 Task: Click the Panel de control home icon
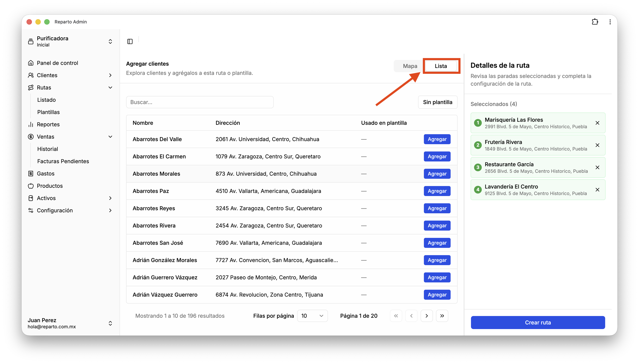[31, 63]
